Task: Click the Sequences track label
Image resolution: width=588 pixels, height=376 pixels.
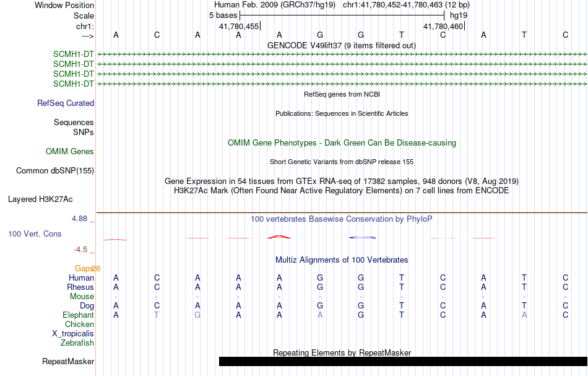Action: coord(74,122)
